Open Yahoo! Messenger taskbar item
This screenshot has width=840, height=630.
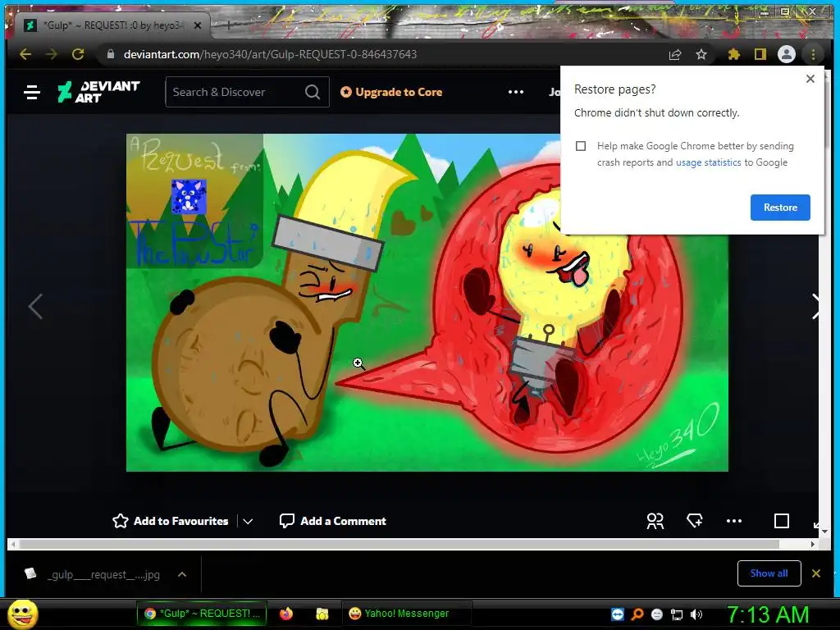pos(406,614)
